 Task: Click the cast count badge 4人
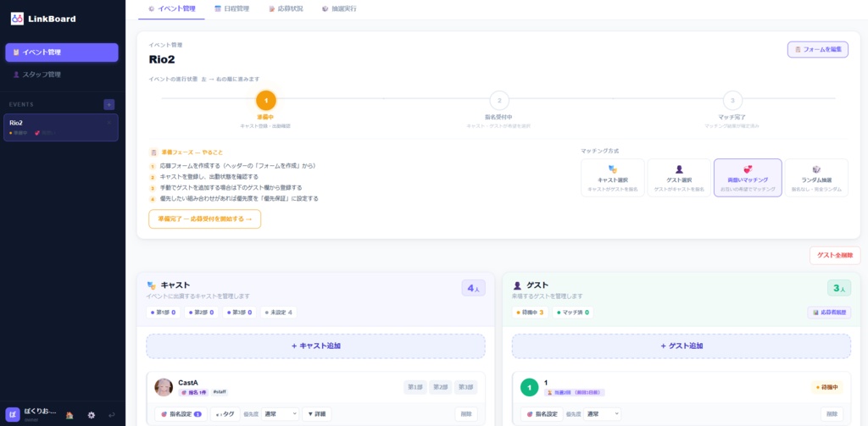click(x=474, y=288)
